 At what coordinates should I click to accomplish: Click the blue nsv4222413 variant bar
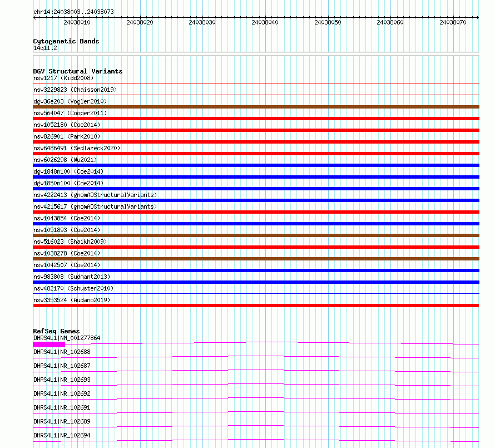pyautogui.click(x=256, y=200)
